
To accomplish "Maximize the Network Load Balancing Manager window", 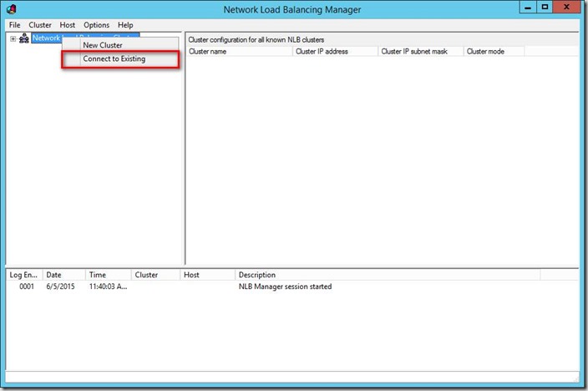I will [545, 8].
